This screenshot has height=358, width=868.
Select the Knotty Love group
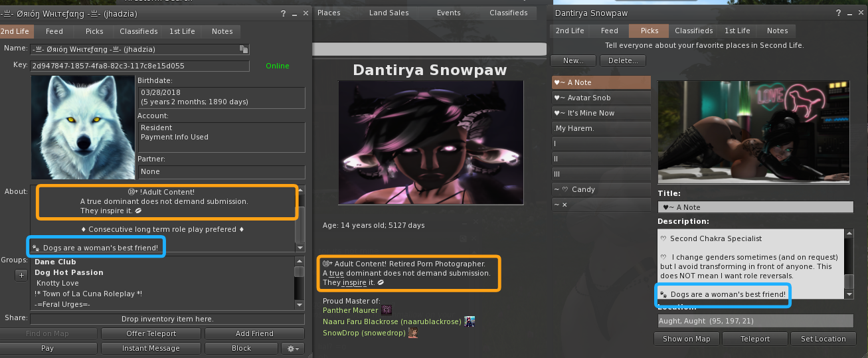[57, 283]
